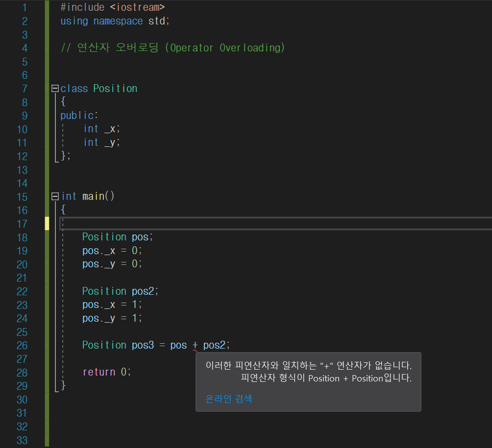Screen dimensions: 492x448
Task: Click the red-underlined + operator on line 26
Action: point(195,345)
